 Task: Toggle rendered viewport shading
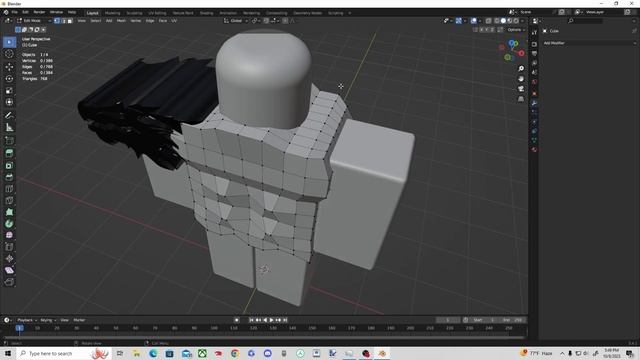[x=516, y=21]
